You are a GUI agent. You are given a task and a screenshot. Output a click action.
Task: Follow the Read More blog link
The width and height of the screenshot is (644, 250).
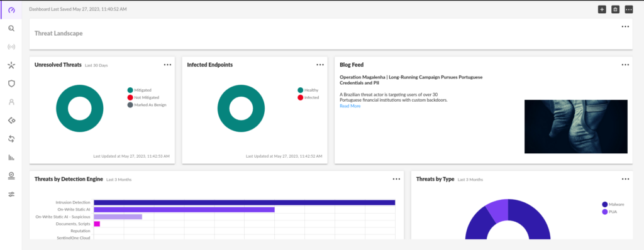pyautogui.click(x=350, y=106)
